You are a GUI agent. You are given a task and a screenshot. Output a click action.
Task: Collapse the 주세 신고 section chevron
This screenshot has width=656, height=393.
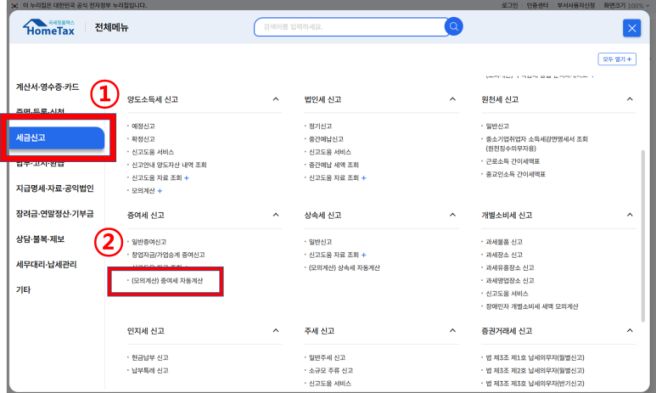click(453, 331)
